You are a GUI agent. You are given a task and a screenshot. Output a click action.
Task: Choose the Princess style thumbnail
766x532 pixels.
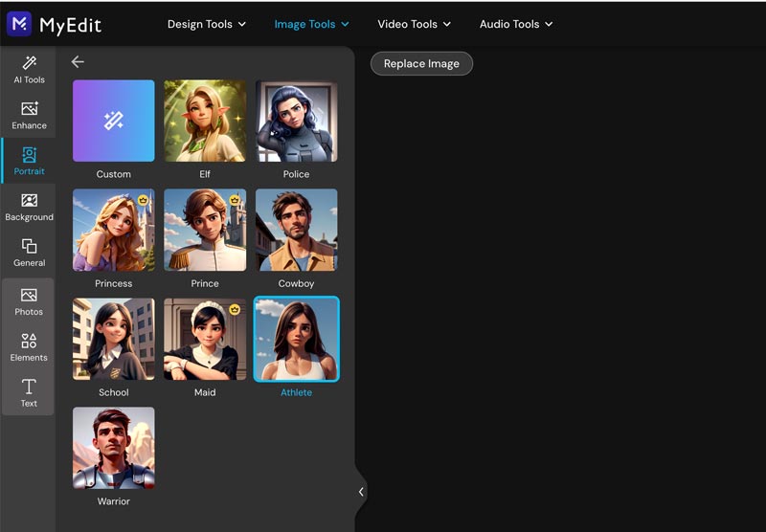click(x=114, y=230)
